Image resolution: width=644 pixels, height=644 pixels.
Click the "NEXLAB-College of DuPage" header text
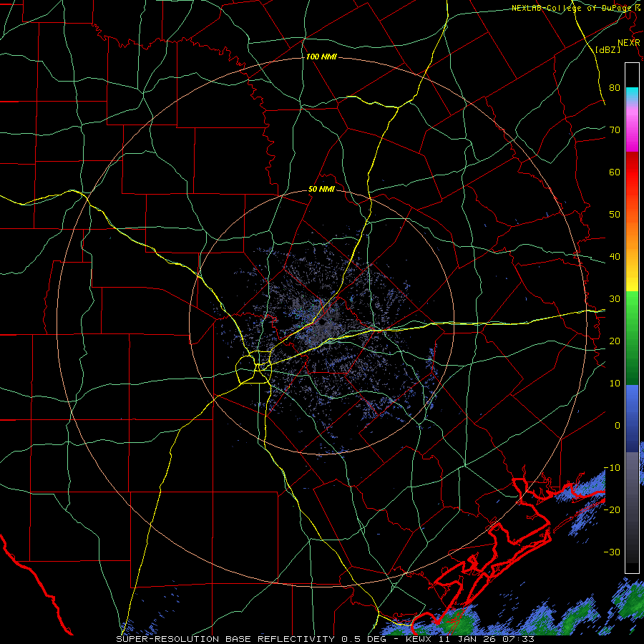coord(571,8)
